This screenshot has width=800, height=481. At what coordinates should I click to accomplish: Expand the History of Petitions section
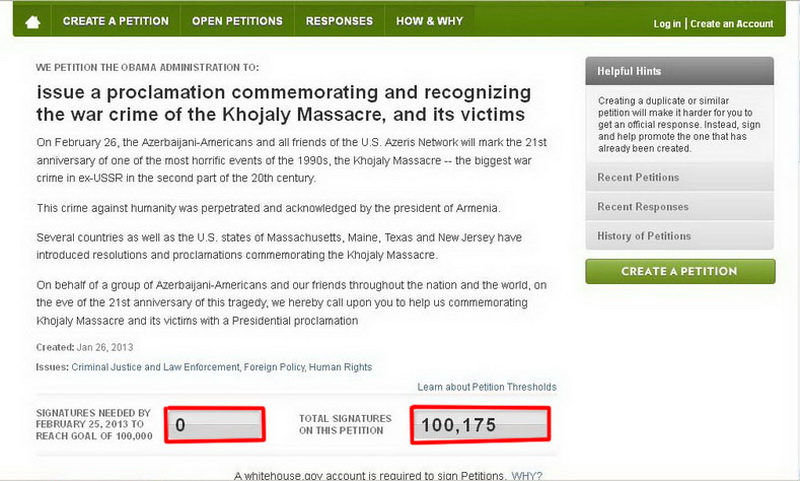tap(680, 236)
